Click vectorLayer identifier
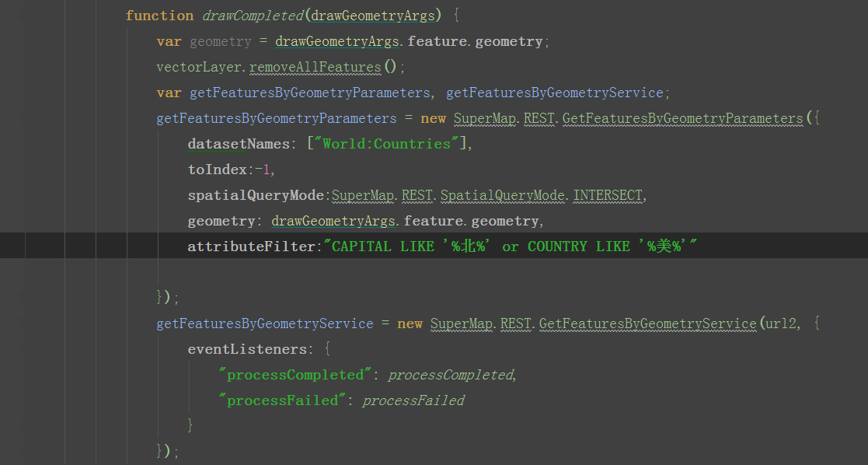The image size is (868, 465). (x=199, y=67)
